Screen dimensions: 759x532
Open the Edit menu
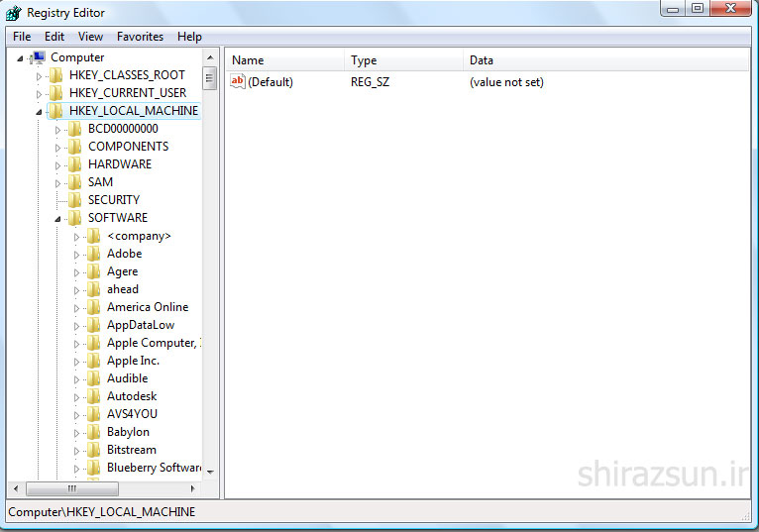[54, 37]
